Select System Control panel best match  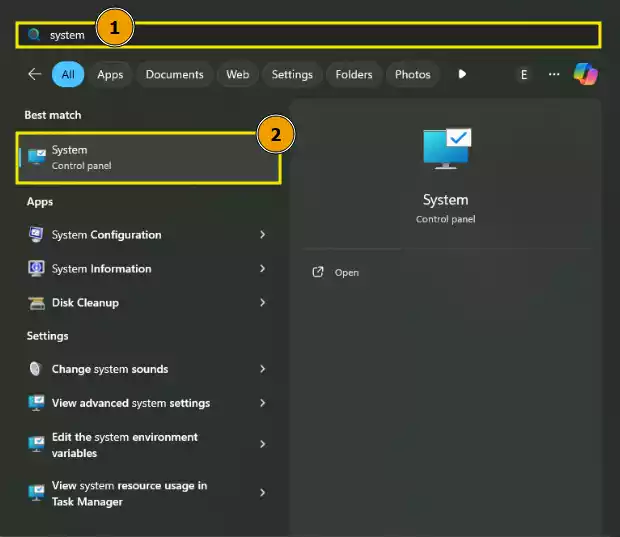coord(148,158)
